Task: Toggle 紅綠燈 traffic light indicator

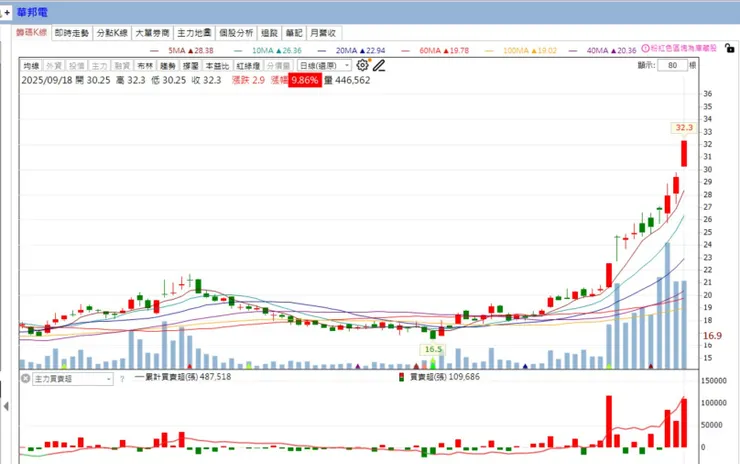Action: [x=248, y=66]
